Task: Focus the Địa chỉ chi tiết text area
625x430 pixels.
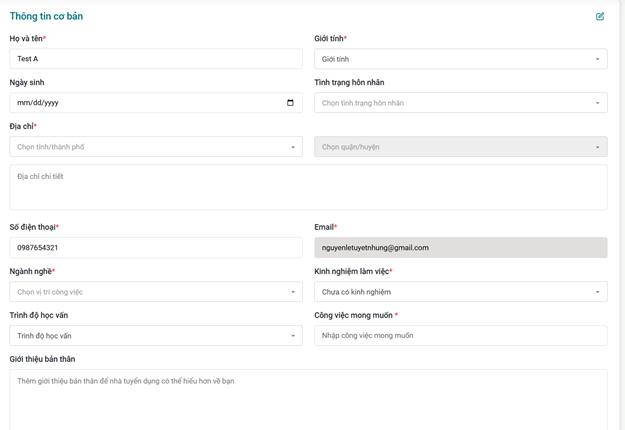Action: [x=308, y=188]
